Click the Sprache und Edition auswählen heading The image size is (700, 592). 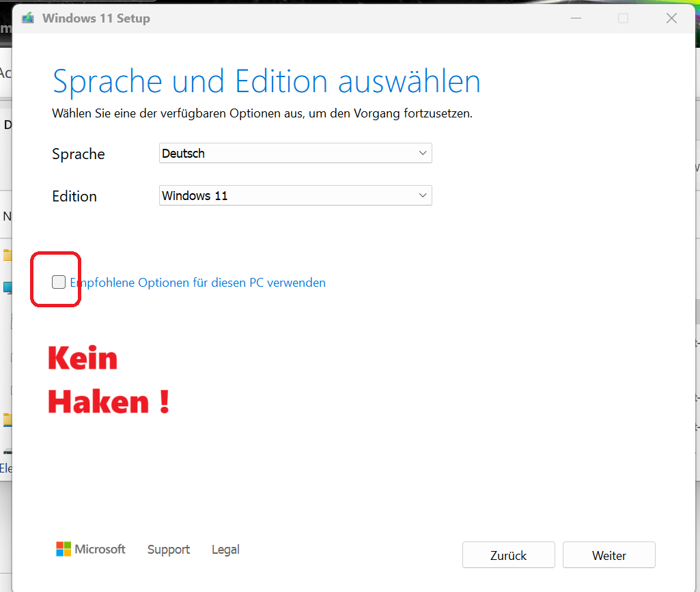[x=266, y=82]
